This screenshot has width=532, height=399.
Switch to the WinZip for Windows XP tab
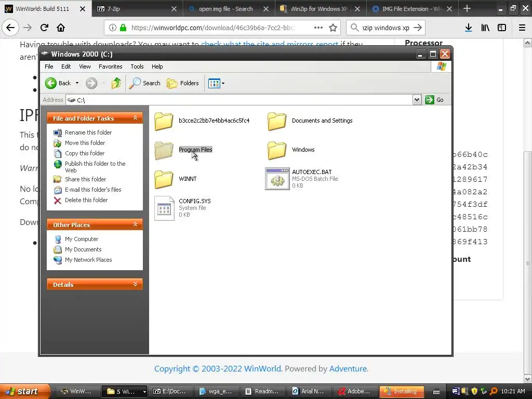(x=321, y=9)
